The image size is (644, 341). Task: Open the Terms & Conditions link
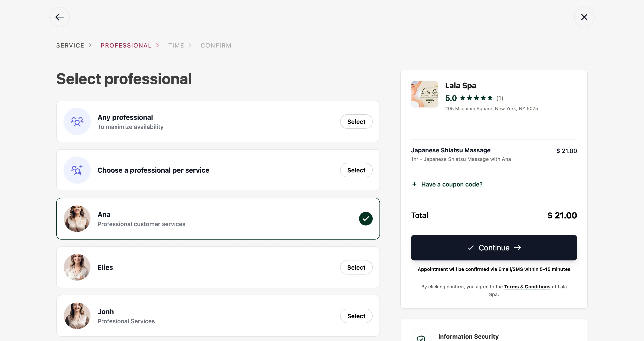pyautogui.click(x=527, y=287)
